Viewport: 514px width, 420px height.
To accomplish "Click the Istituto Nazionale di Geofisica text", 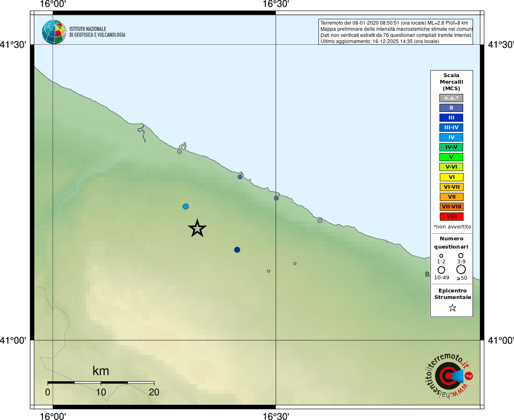I will point(97,32).
